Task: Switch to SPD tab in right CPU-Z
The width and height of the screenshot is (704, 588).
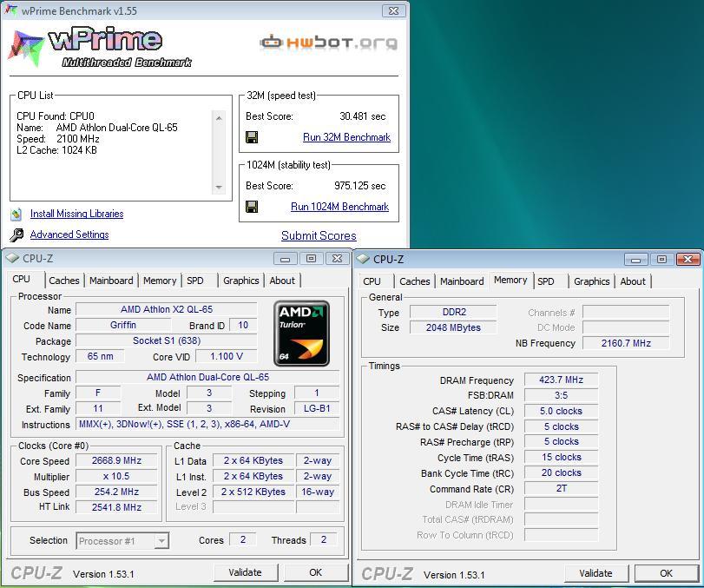Action: 545,281
